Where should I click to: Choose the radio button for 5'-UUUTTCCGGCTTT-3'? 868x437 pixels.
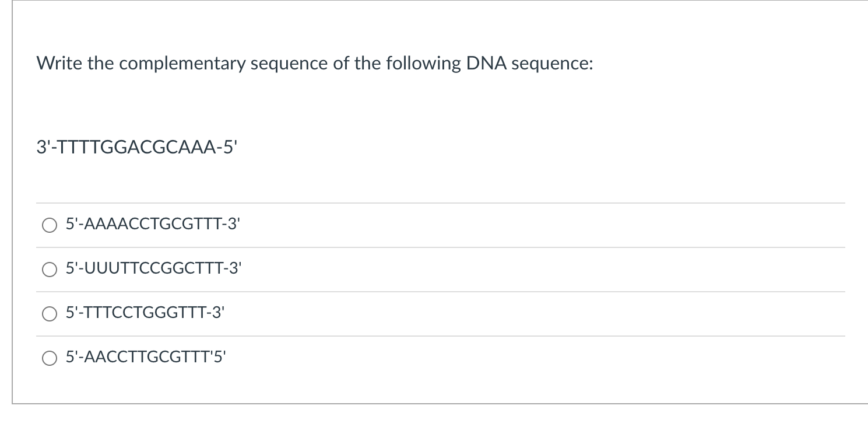point(49,270)
